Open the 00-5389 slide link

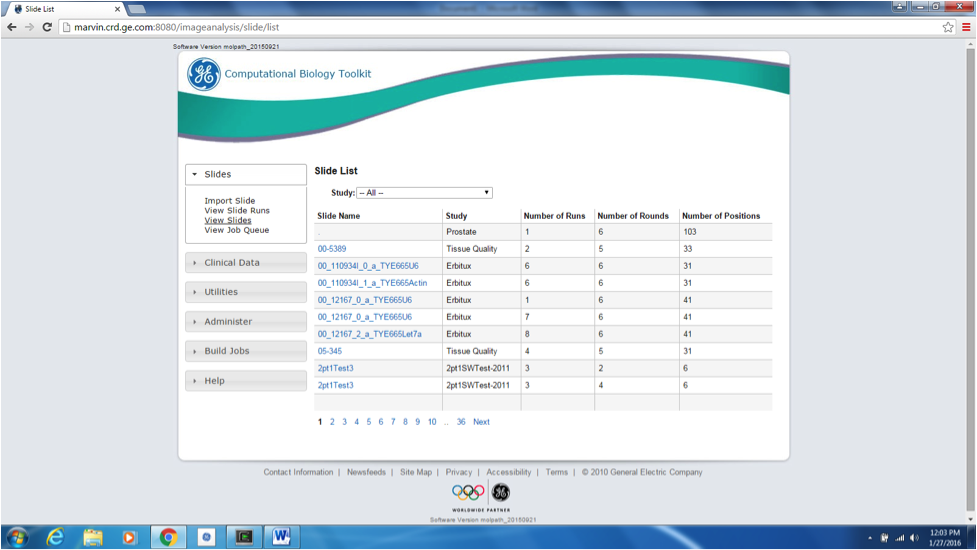332,249
